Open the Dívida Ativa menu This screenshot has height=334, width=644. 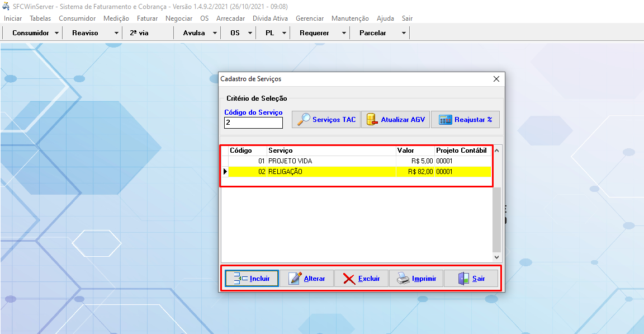coord(270,18)
